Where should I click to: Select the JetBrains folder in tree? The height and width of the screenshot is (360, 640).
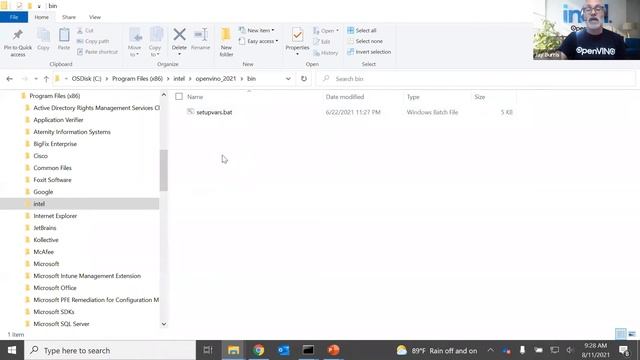[45, 228]
